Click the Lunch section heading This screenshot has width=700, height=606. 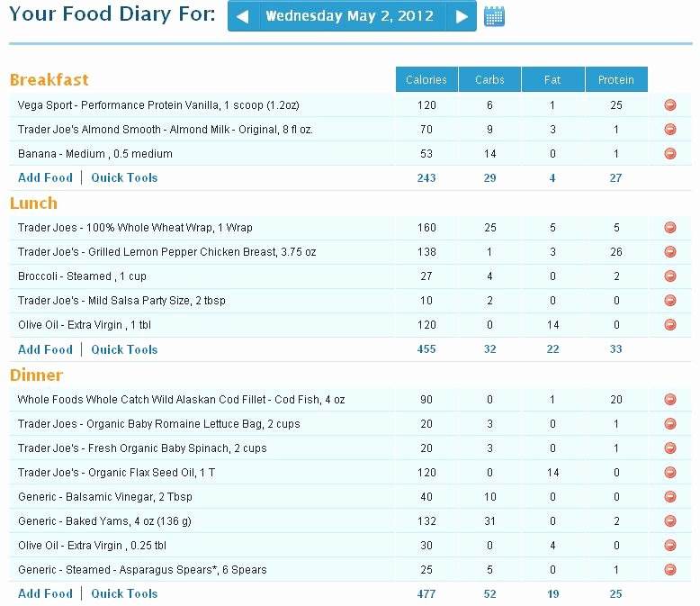(33, 204)
